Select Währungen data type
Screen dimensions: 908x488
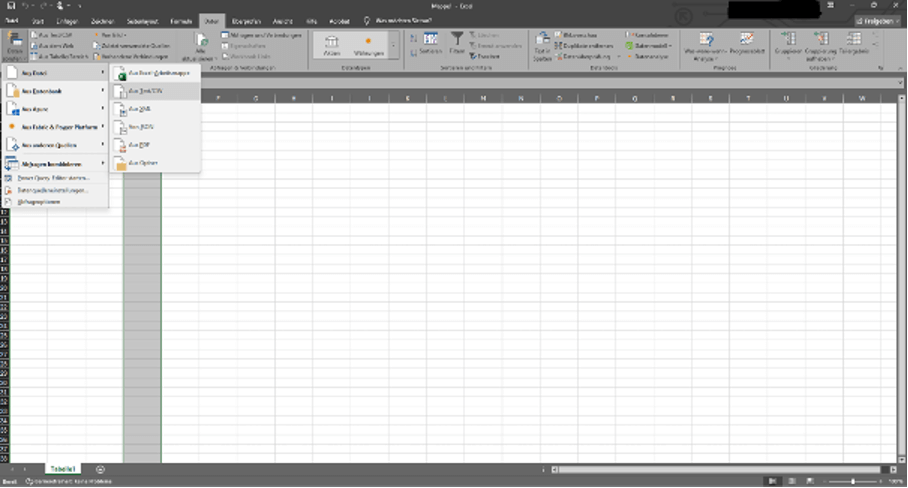tap(368, 45)
